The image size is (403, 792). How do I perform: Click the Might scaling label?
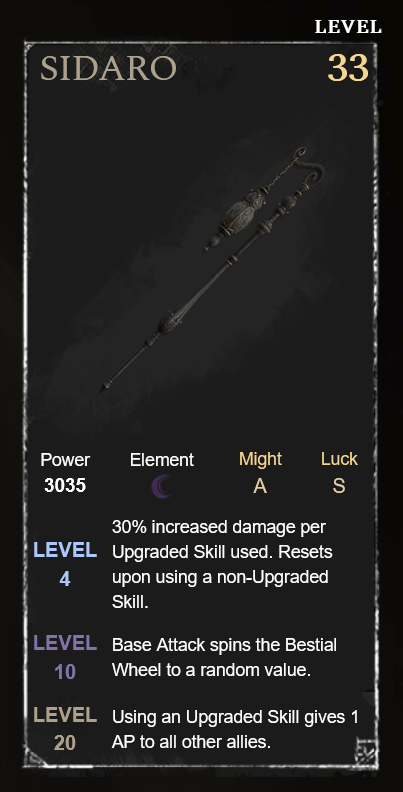(260, 459)
